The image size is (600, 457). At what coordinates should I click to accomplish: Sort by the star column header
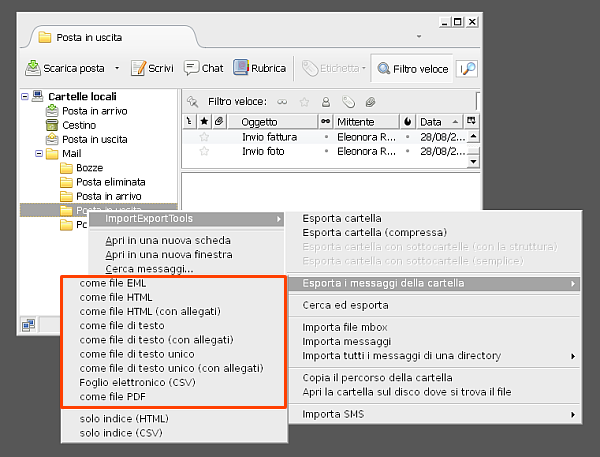(x=204, y=121)
